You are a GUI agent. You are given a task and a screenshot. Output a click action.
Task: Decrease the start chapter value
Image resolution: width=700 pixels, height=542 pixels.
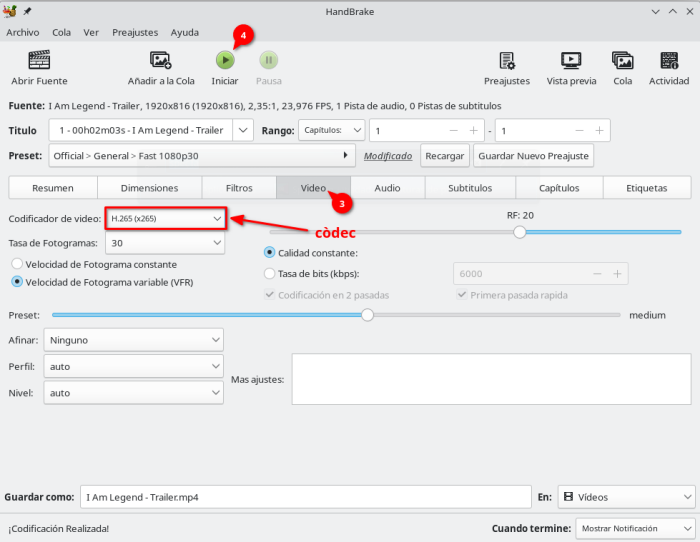point(454,130)
